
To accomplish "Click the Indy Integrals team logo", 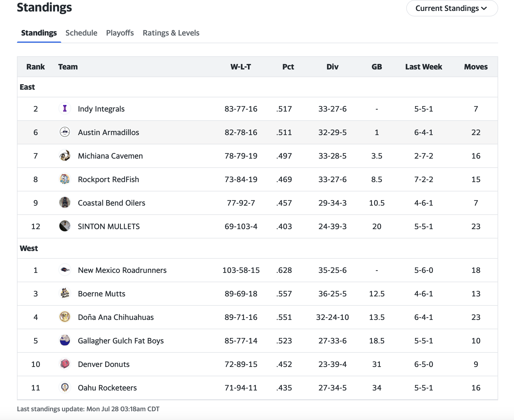I will click(x=65, y=109).
